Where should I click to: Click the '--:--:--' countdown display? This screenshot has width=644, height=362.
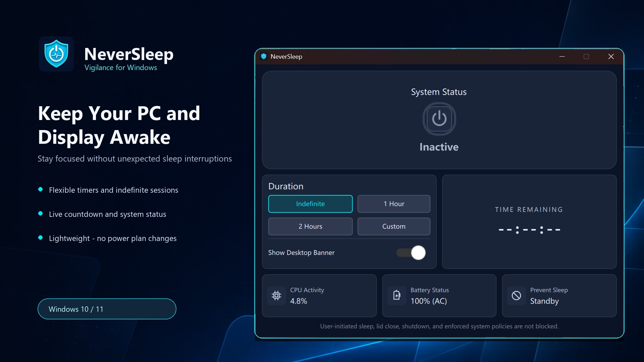pos(529,230)
